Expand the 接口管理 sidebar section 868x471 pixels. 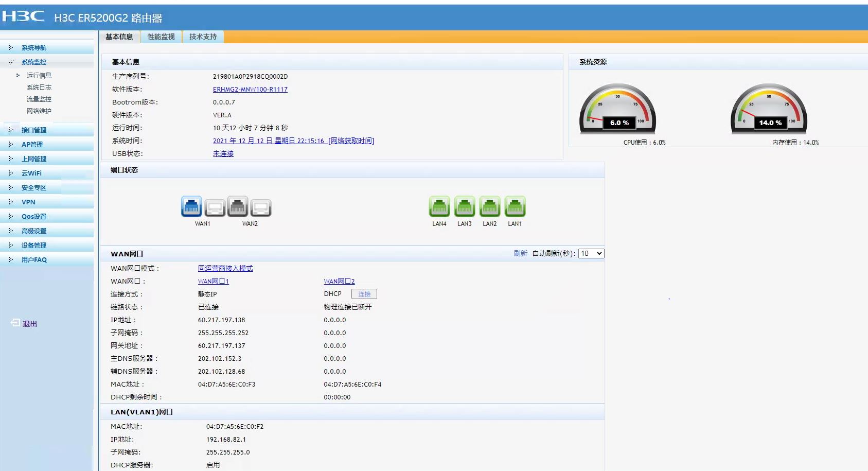point(34,130)
